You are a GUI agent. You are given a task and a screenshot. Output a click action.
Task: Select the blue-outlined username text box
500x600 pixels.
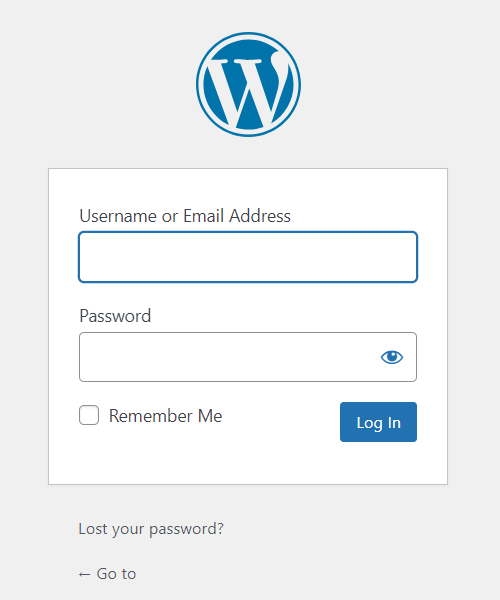click(248, 257)
